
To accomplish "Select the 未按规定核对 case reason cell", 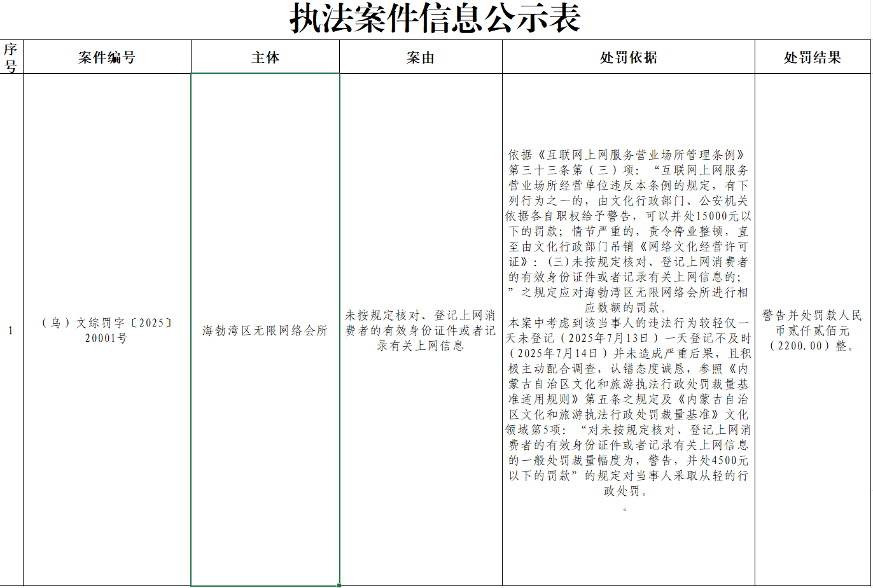I will point(420,330).
